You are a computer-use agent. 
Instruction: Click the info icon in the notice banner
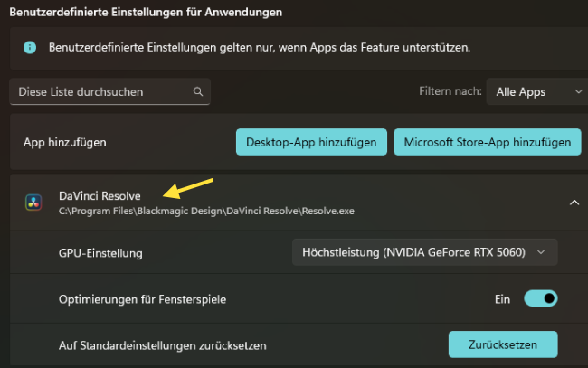pos(30,48)
